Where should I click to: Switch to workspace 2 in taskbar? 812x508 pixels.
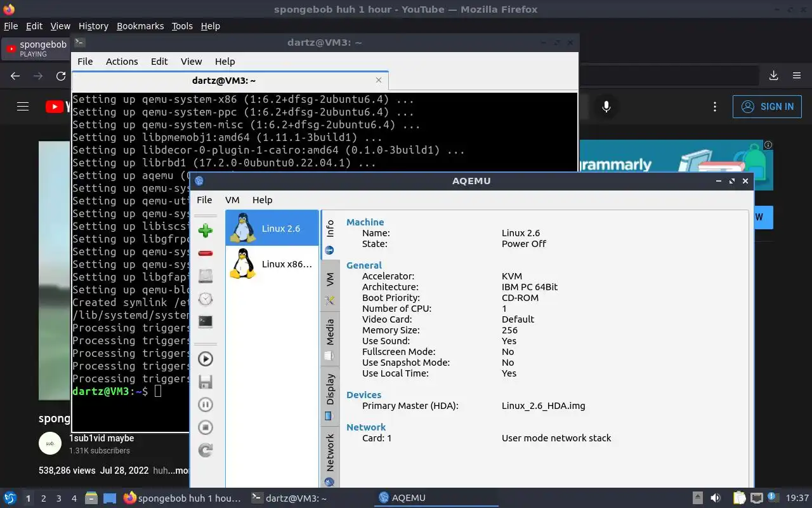(x=43, y=498)
